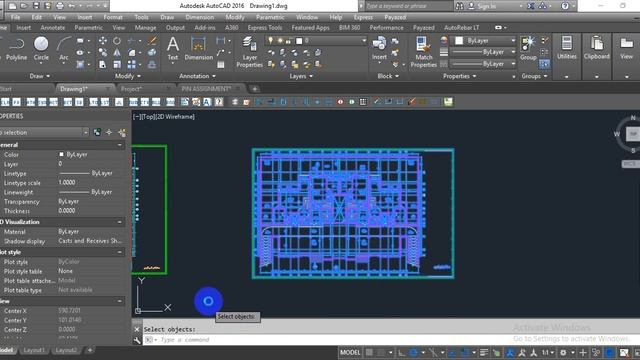Activate the Rotate tool in Modify panel

click(x=117, y=40)
